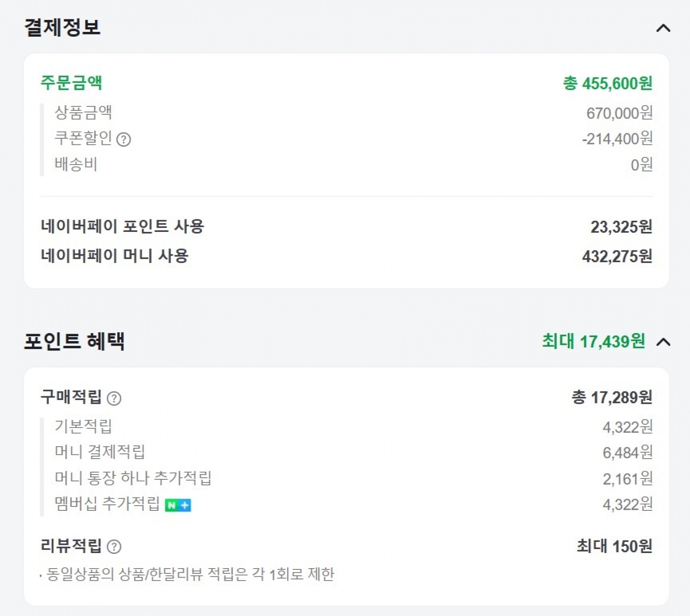Click the 네이버페이 포인트 사용 label

122,226
